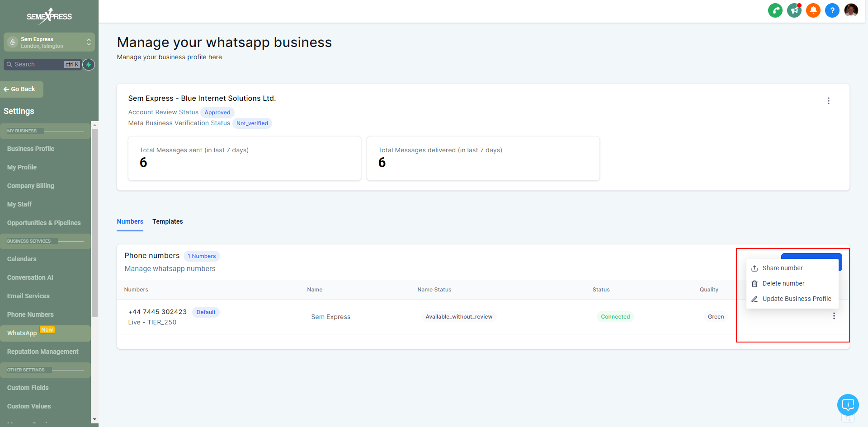The height and width of the screenshot is (427, 868).
Task: Open My Profile settings
Action: pyautogui.click(x=22, y=167)
